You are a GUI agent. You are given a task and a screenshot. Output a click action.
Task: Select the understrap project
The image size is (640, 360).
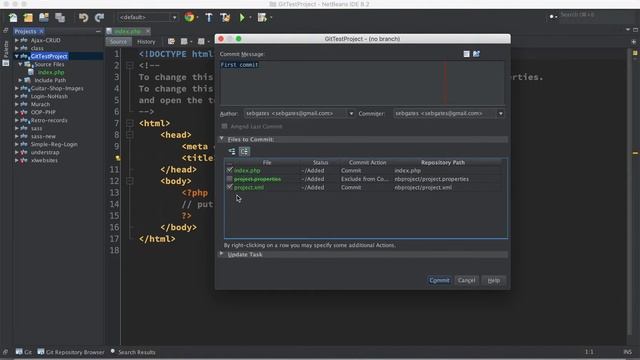pos(45,152)
